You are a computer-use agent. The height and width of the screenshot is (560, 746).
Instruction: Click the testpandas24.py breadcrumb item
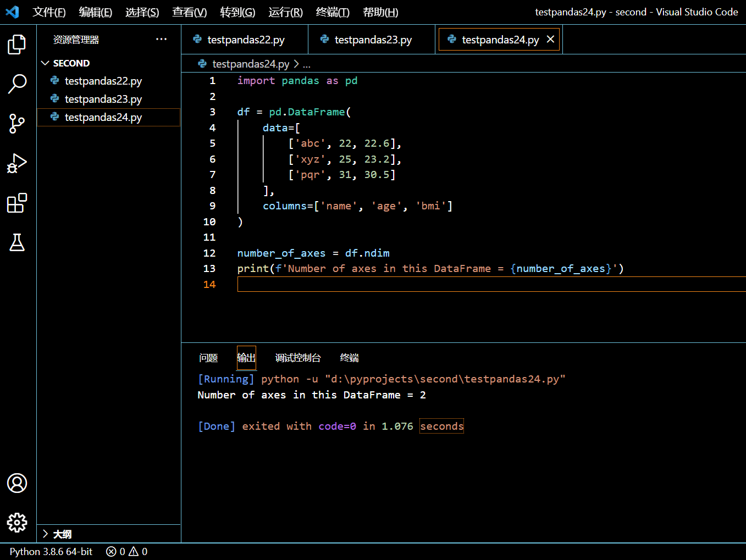251,64
